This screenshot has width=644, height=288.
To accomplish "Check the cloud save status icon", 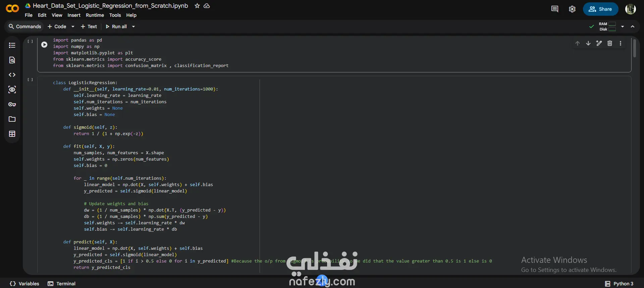I will click(x=207, y=6).
